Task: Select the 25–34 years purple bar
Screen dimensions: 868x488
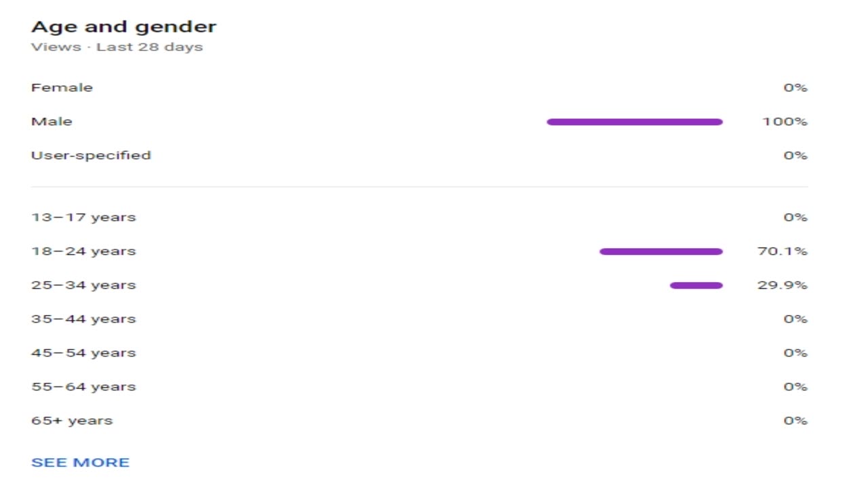Action: coord(696,285)
